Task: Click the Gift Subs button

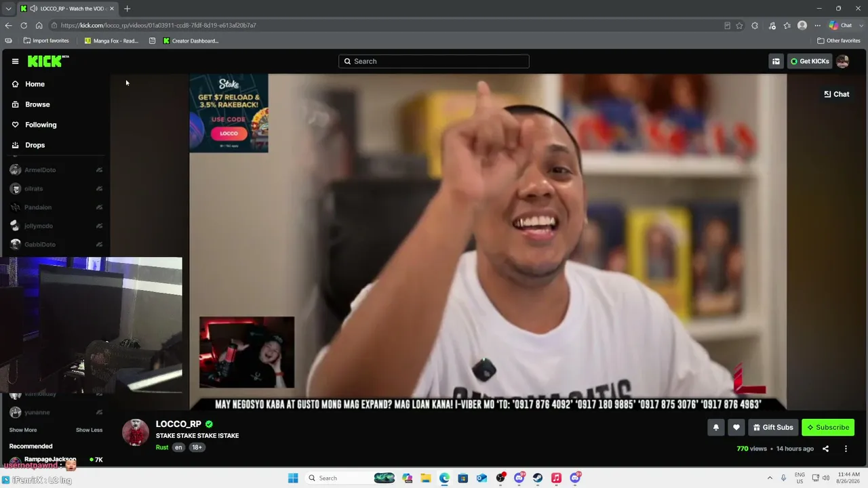Action: tap(773, 428)
